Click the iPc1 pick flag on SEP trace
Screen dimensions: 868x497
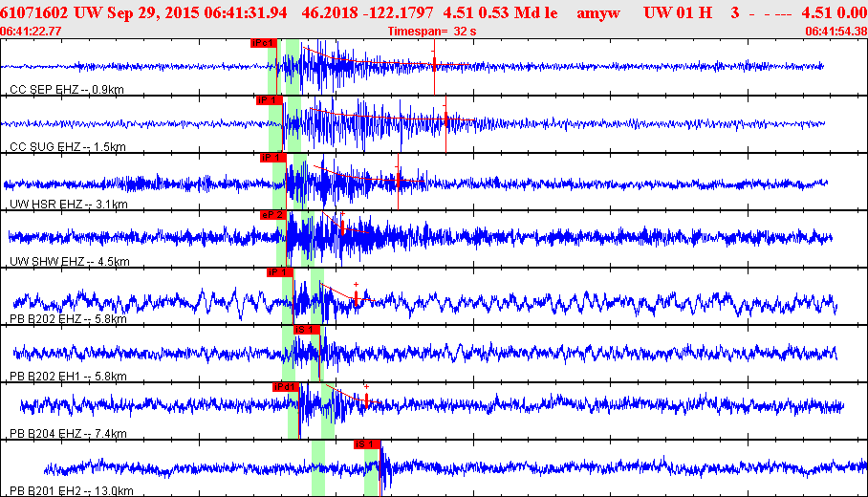tap(263, 43)
